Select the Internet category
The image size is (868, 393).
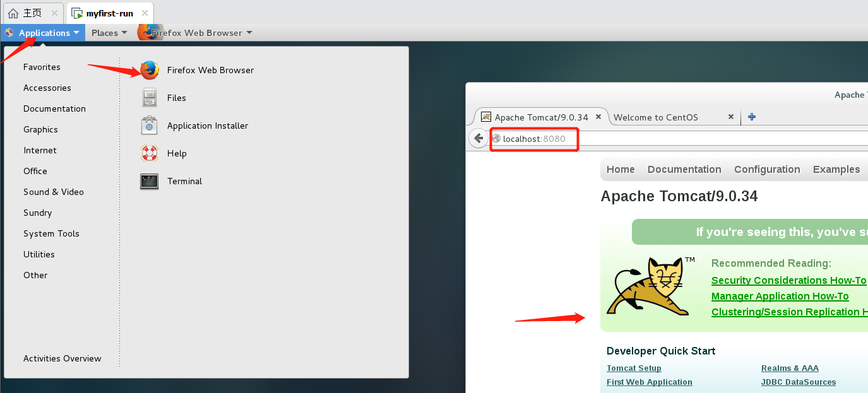40,150
